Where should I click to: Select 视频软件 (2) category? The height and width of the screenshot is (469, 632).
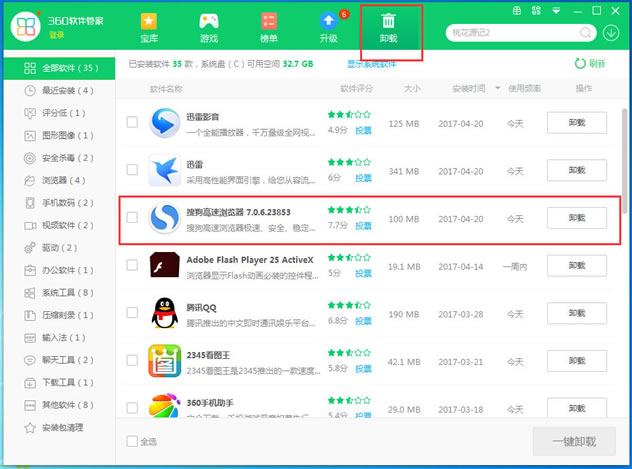click(59, 226)
